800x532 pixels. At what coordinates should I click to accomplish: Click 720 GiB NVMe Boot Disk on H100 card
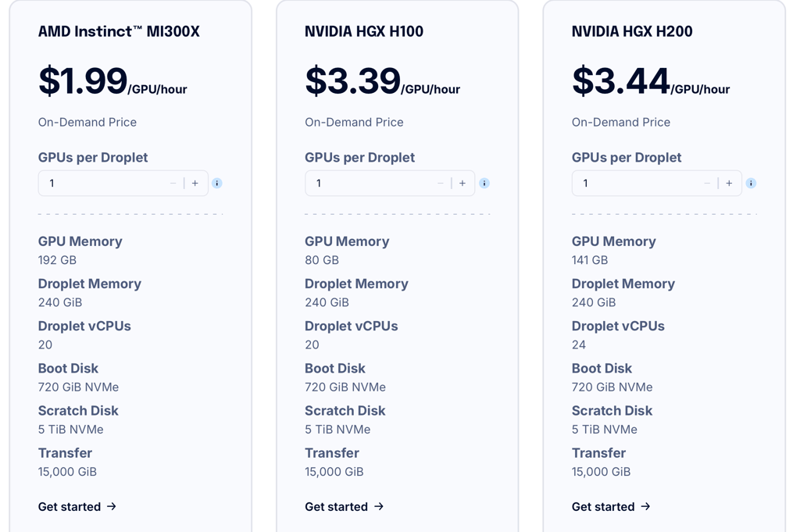tap(345, 387)
